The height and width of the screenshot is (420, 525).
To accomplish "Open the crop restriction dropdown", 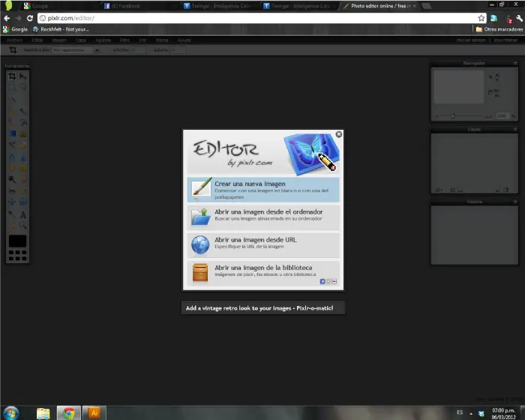I will point(76,50).
